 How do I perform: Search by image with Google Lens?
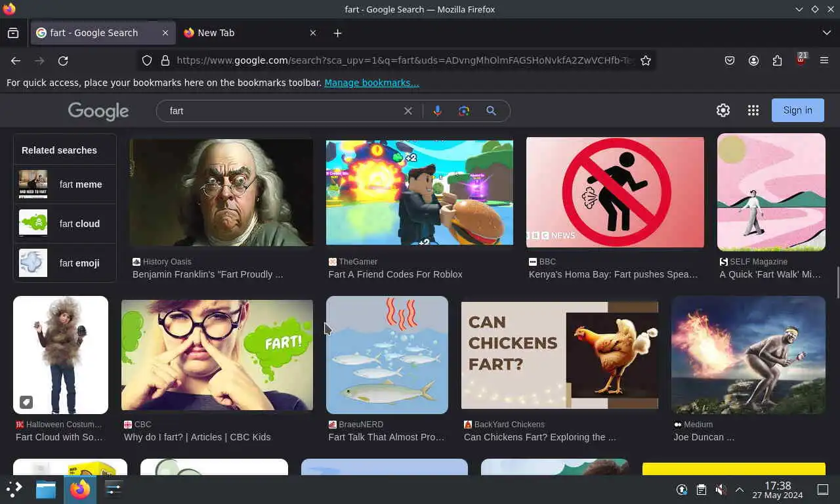(x=464, y=111)
